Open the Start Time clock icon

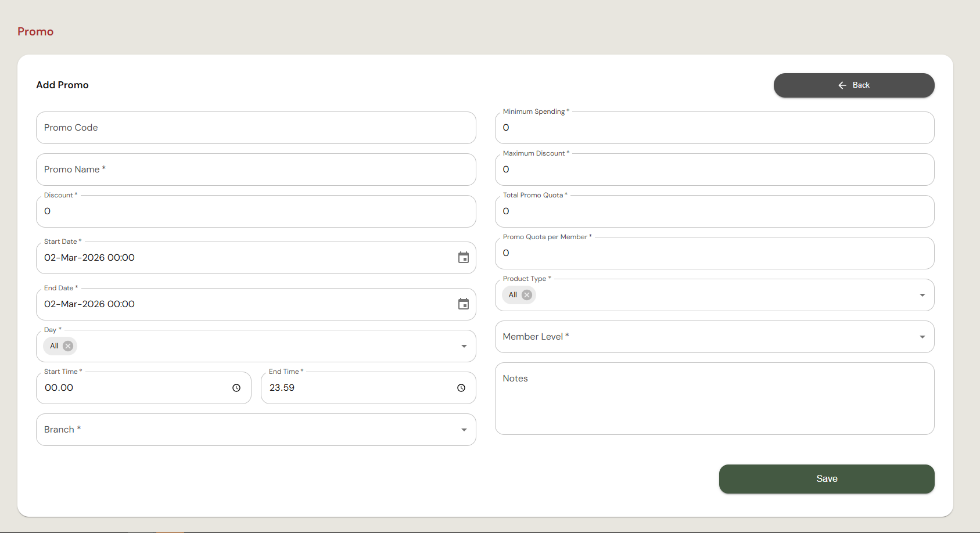[236, 388]
